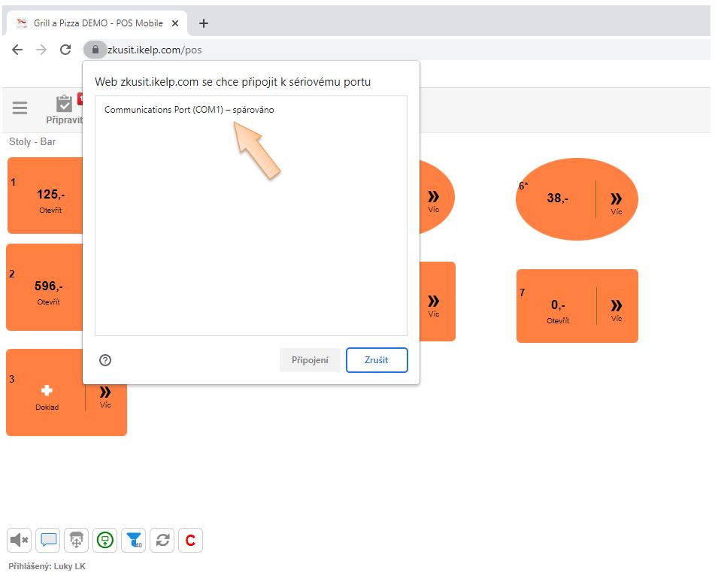Expand Víc on table 7
This screenshot has height=588, width=715.
617,308
